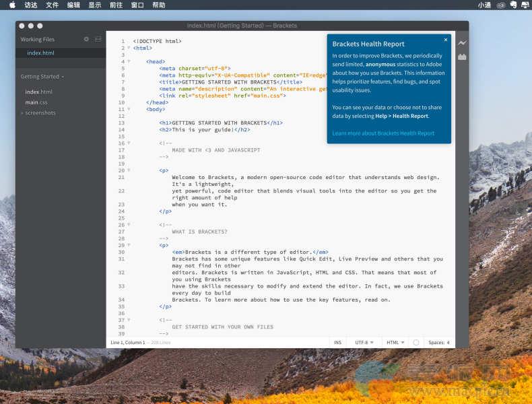This screenshot has height=404, width=532.
Task: Dismiss the Brackets Health Report popup
Action: [x=445, y=40]
